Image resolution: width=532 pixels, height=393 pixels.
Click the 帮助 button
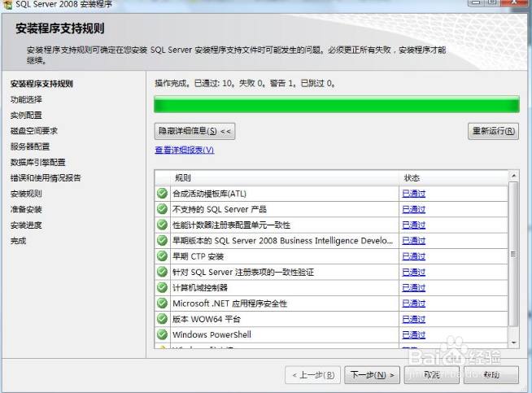(491, 375)
